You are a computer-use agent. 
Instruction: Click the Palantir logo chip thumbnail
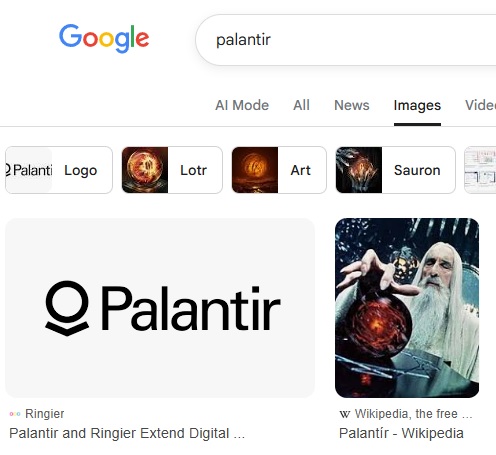29,170
